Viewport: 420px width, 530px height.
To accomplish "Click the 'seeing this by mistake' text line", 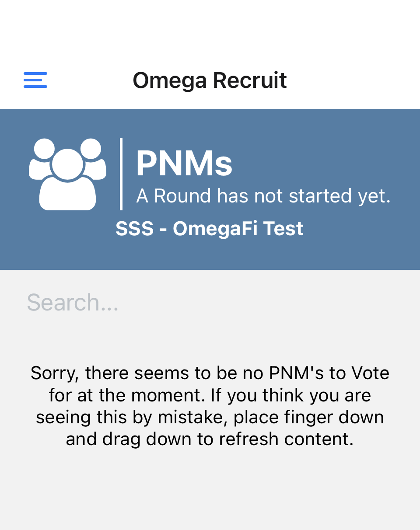I will point(210,417).
